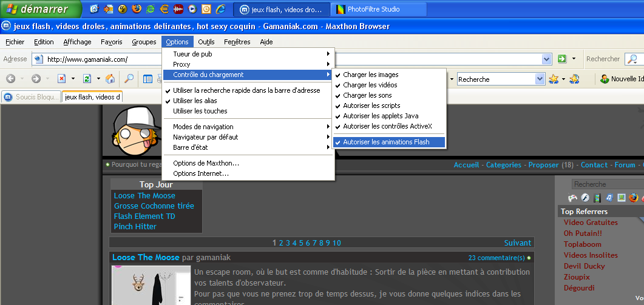Toggle Charger les images option

(x=389, y=75)
